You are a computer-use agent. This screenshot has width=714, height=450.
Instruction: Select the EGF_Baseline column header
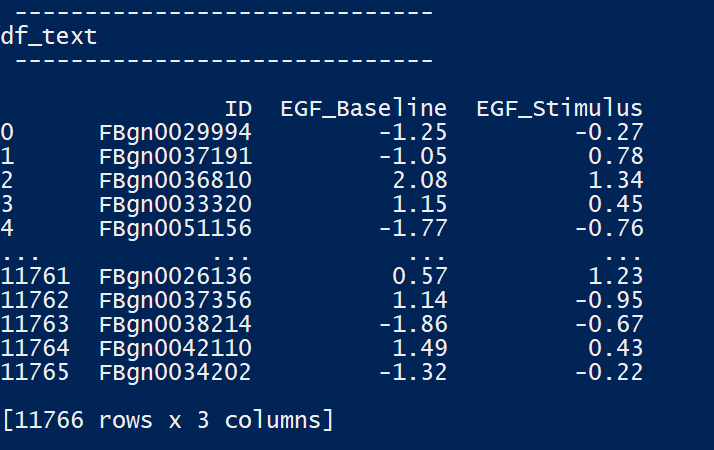[363, 110]
